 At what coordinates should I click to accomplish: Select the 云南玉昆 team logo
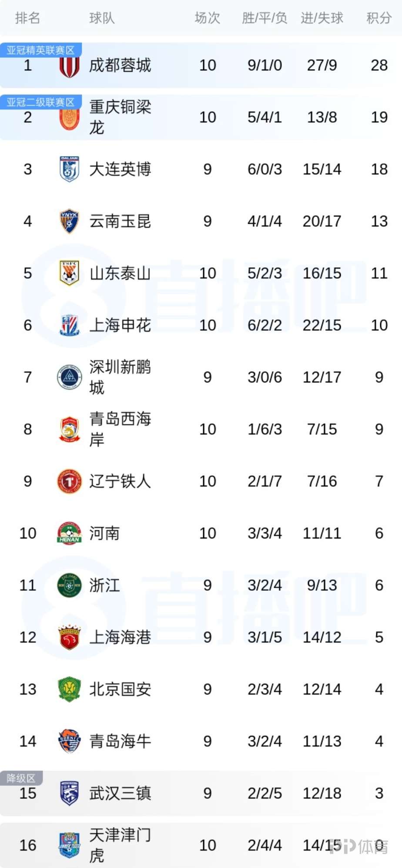click(x=69, y=221)
